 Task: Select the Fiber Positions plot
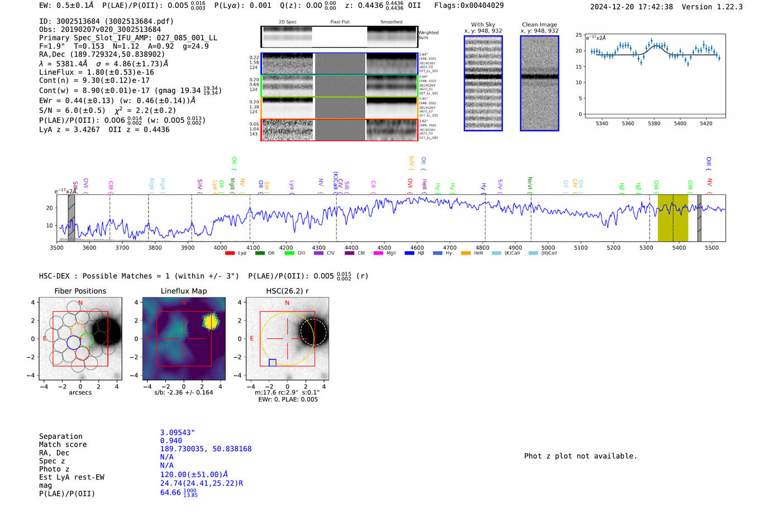point(80,339)
